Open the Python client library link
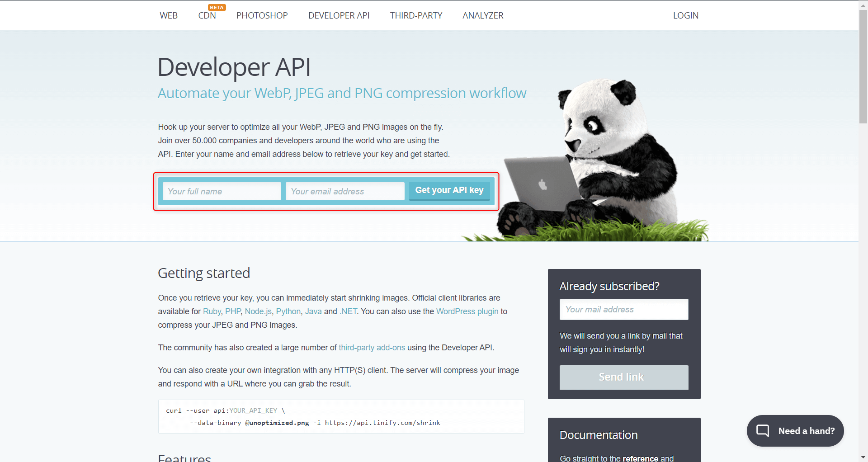The image size is (868, 462). tap(288, 311)
